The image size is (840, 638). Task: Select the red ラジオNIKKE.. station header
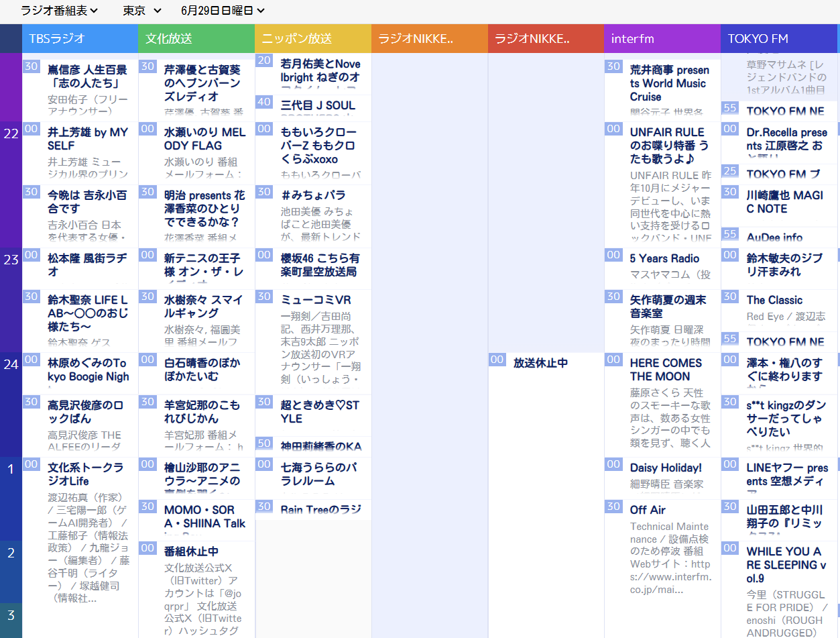(546, 39)
